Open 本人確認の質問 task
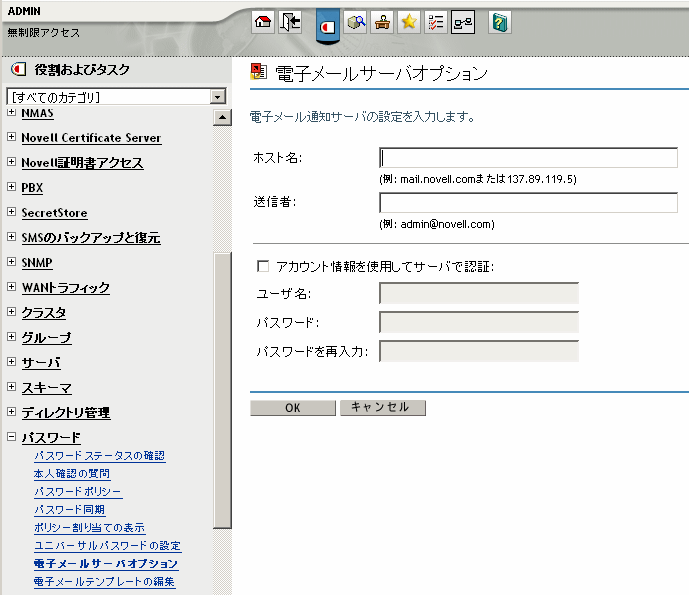The image size is (689, 595). pyautogui.click(x=72, y=474)
